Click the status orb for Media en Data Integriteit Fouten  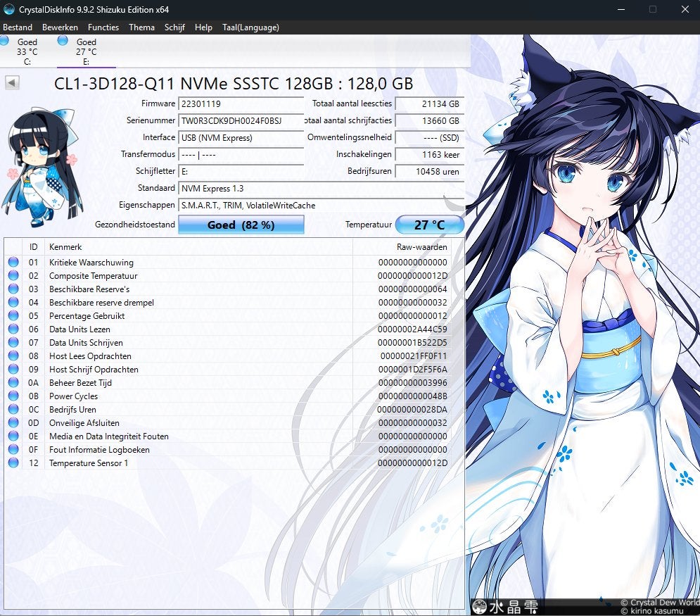(13, 436)
